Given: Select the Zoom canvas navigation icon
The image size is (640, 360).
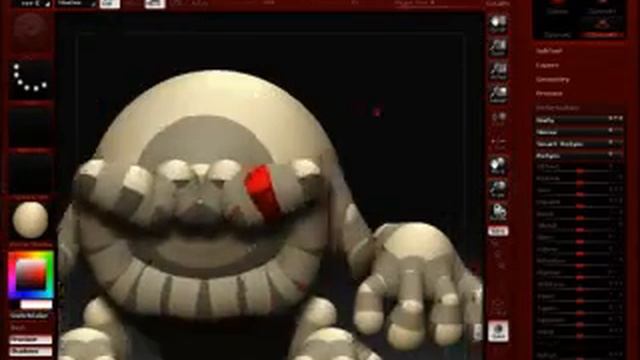Looking at the screenshot, I should (498, 48).
